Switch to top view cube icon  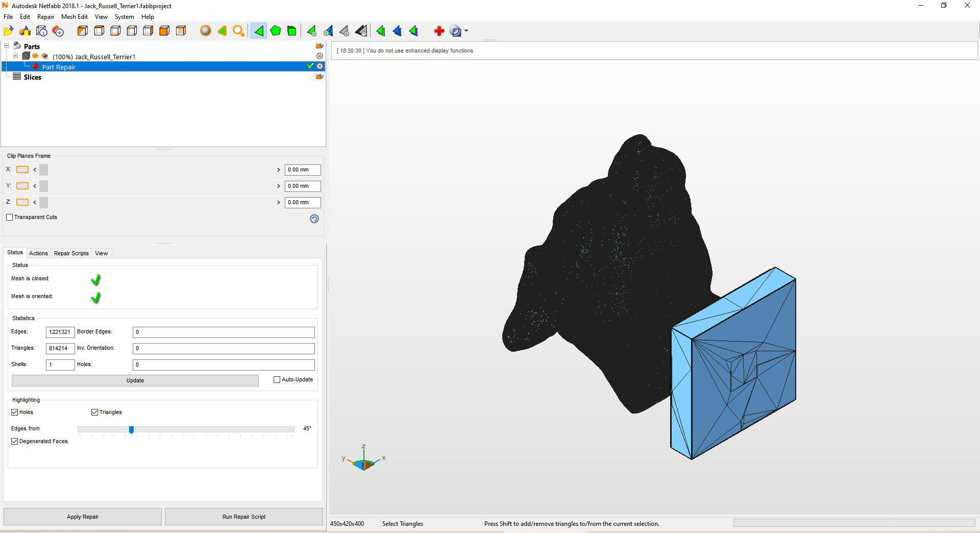coord(99,31)
